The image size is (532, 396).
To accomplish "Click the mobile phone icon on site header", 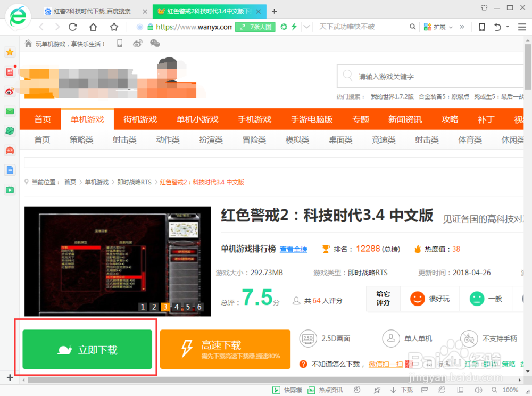I will 120,44.
